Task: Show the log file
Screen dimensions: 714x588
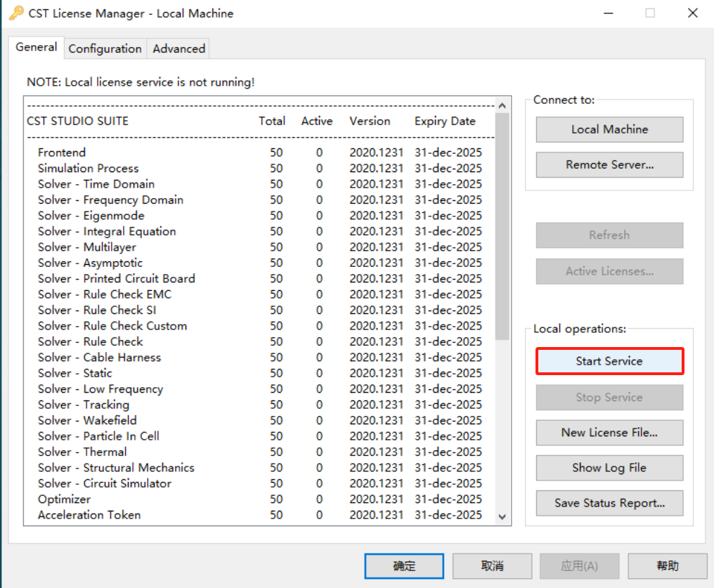Action: pos(609,468)
